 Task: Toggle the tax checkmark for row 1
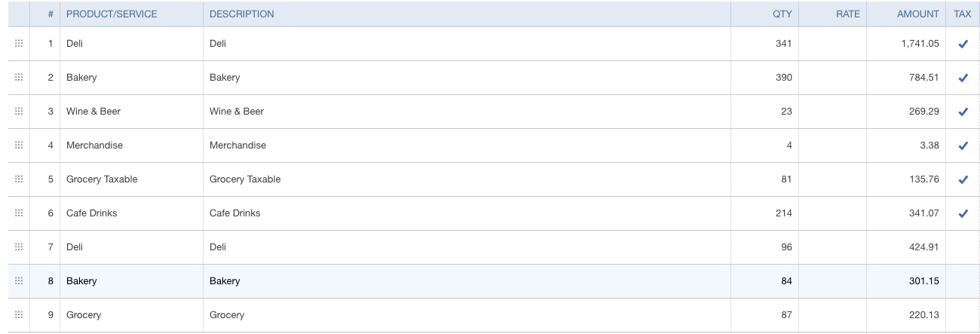click(x=963, y=44)
